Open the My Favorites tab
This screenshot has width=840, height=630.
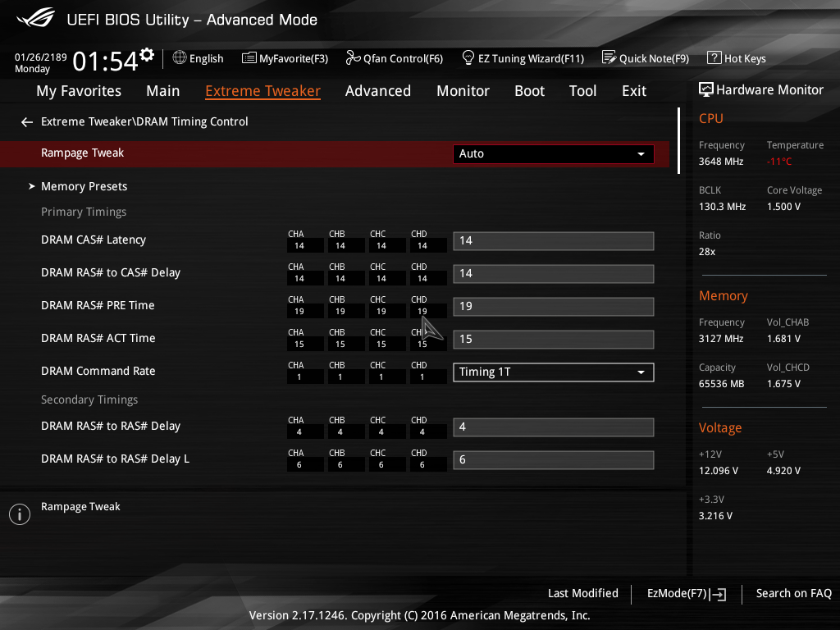(79, 91)
